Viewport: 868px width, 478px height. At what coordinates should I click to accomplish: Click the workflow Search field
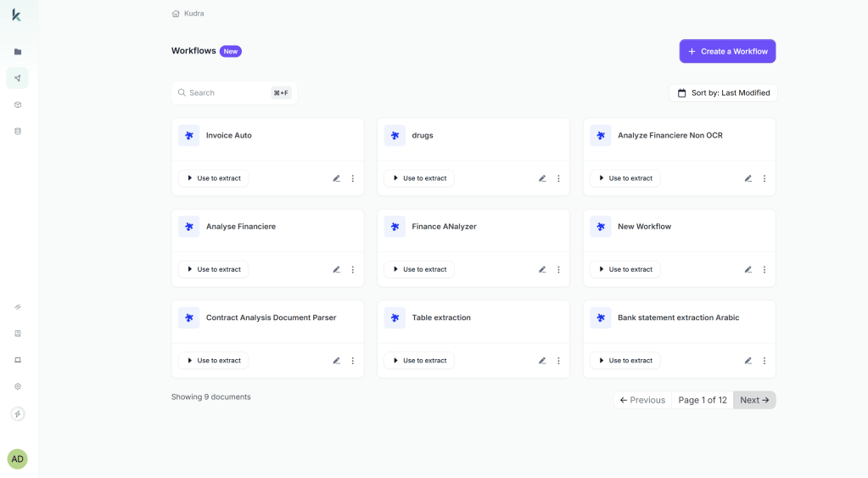(225, 93)
